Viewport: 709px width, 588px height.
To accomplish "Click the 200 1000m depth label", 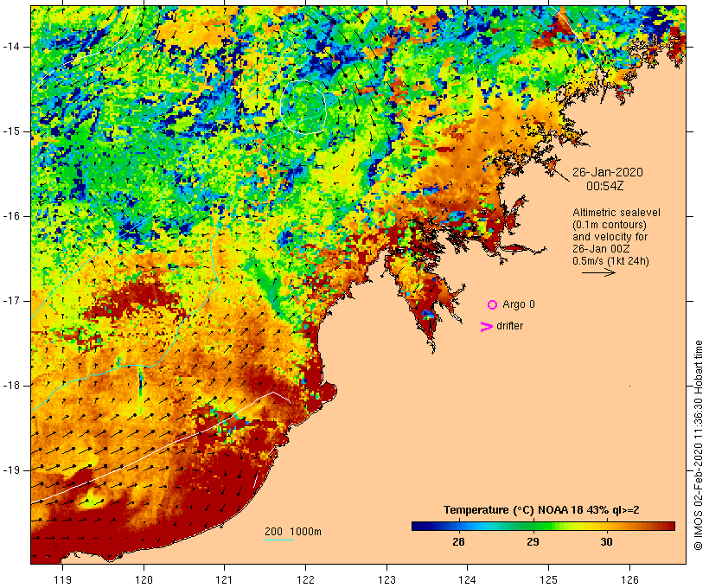I will coord(293,532).
